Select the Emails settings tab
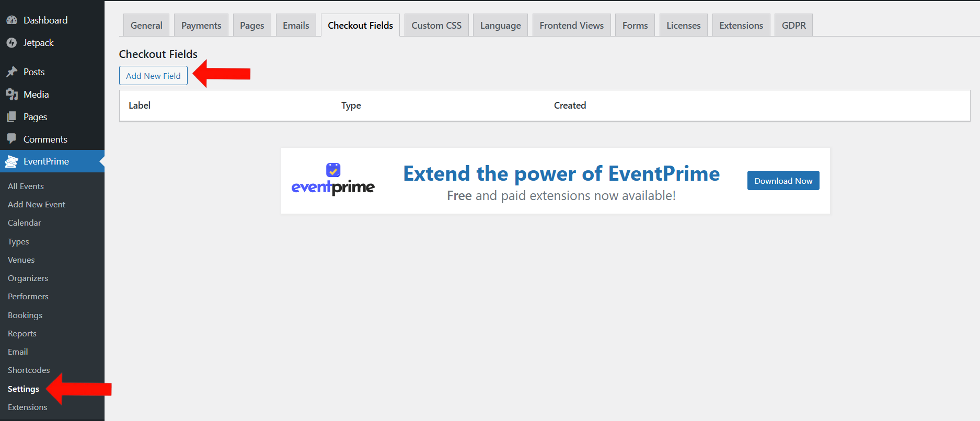 [296, 26]
